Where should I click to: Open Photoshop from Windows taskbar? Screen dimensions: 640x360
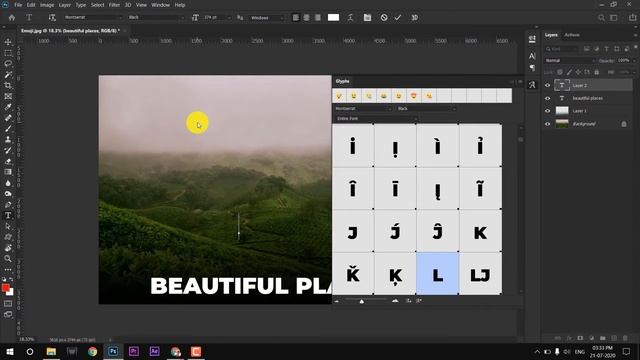pyautogui.click(x=113, y=351)
